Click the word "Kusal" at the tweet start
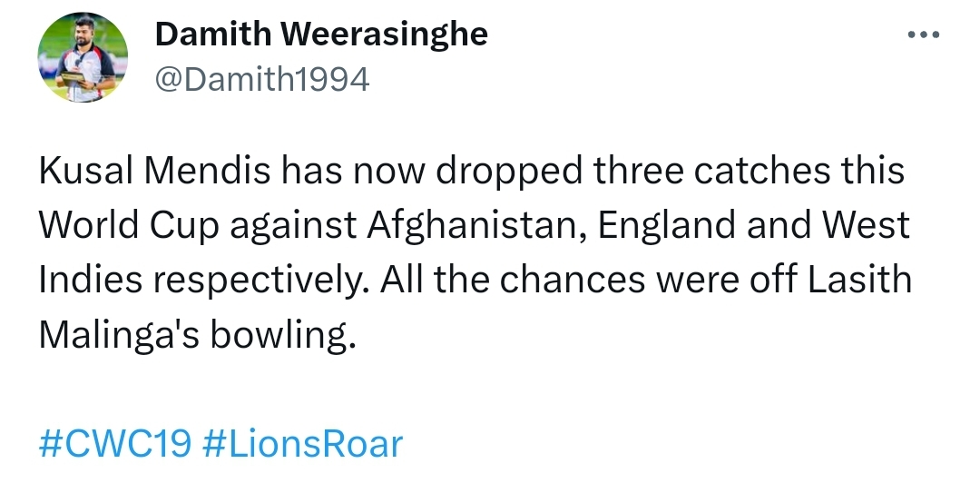Viewport: 980px width, 483px height. 86,171
